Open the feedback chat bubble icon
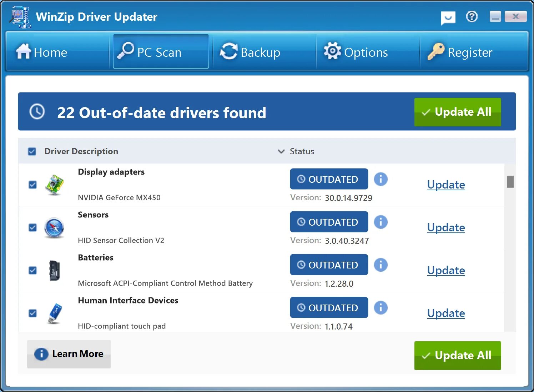This screenshot has width=534, height=392. coord(448,17)
